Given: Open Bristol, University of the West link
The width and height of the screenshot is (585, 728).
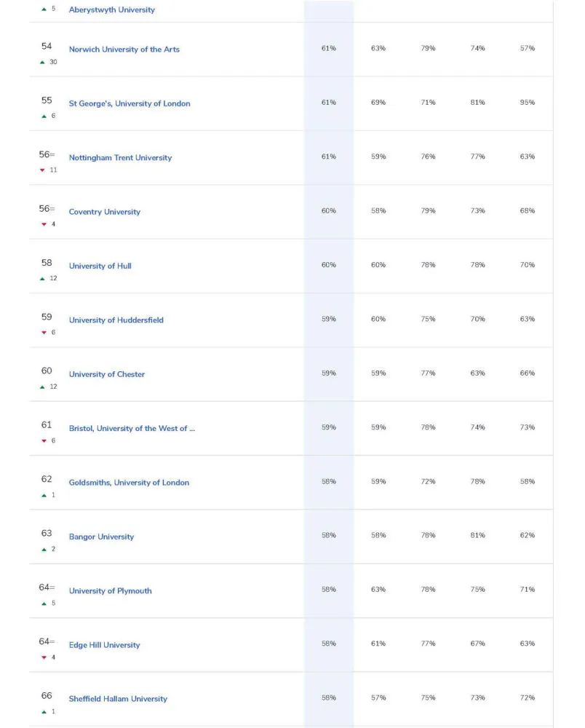Looking at the screenshot, I should [132, 429].
